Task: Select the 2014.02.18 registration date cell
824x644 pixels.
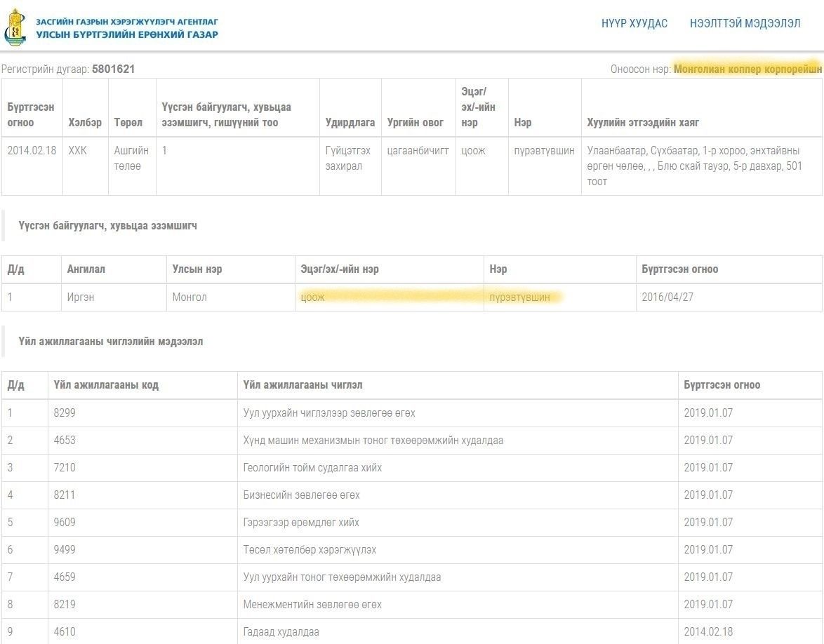Action: click(32, 151)
